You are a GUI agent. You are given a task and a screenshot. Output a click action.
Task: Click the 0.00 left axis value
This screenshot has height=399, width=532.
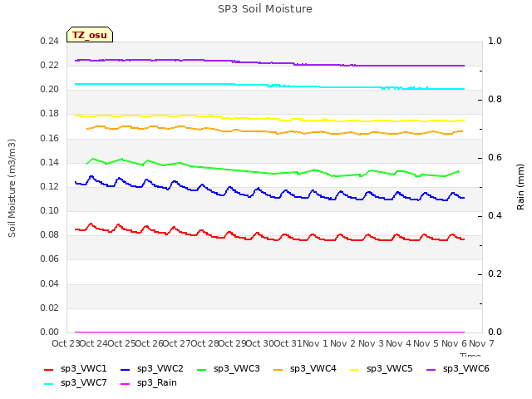pos(50,332)
